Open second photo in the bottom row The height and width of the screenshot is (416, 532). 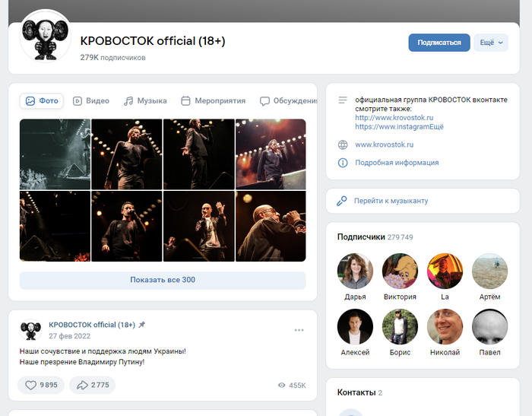pos(127,226)
